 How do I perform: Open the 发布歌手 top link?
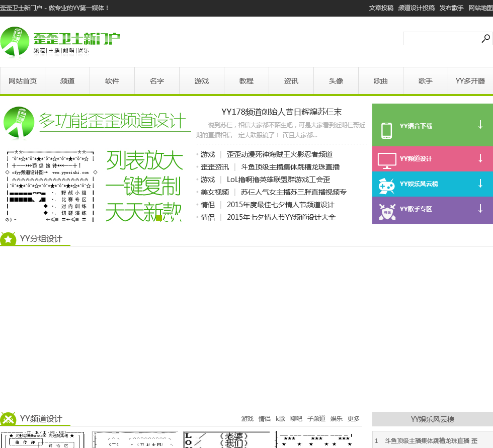click(x=452, y=8)
